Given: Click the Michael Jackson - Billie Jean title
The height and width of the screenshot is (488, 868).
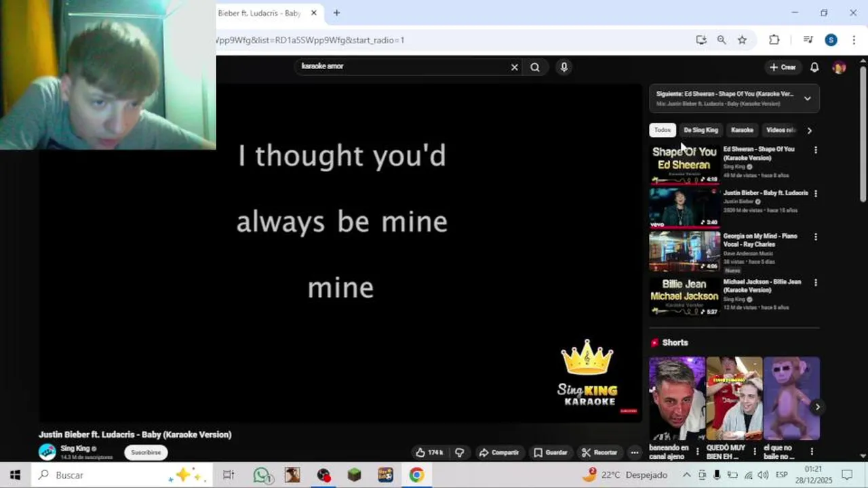Looking at the screenshot, I should pyautogui.click(x=762, y=285).
